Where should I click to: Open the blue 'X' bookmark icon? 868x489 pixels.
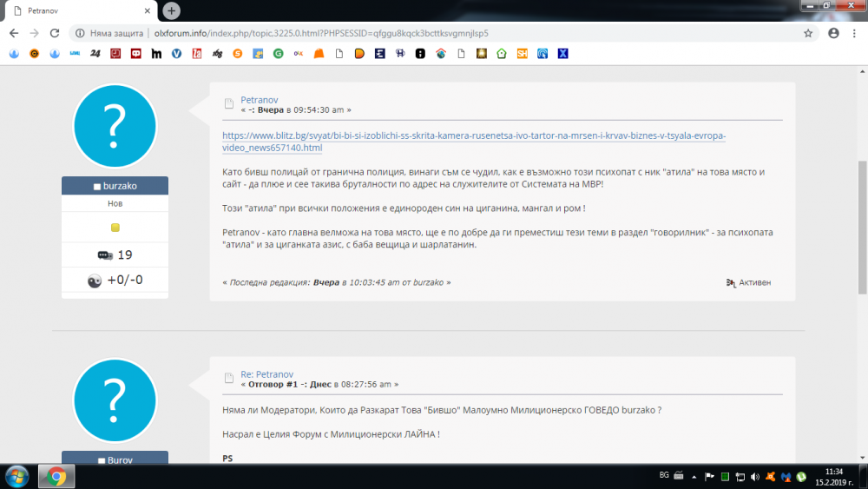click(563, 54)
